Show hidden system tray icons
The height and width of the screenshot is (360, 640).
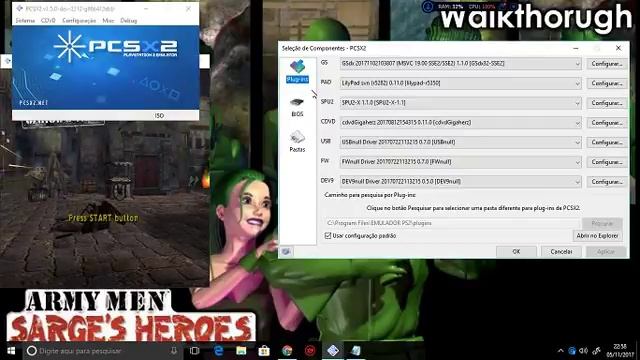[x=560, y=351]
